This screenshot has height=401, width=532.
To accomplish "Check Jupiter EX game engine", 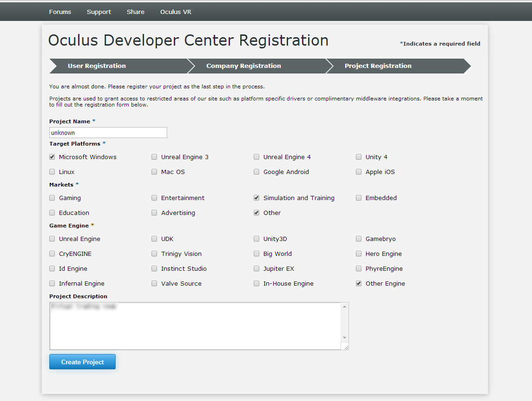I will click(x=256, y=269).
